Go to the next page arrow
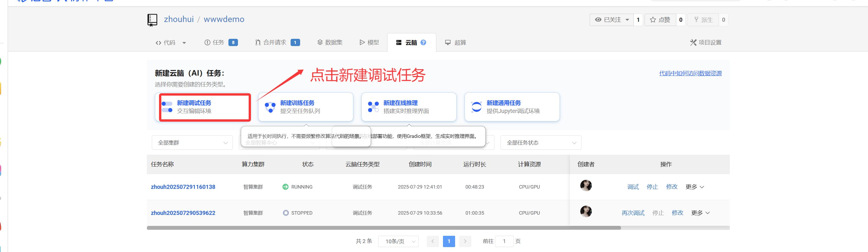Screen dimensions: 868x252 465,241
